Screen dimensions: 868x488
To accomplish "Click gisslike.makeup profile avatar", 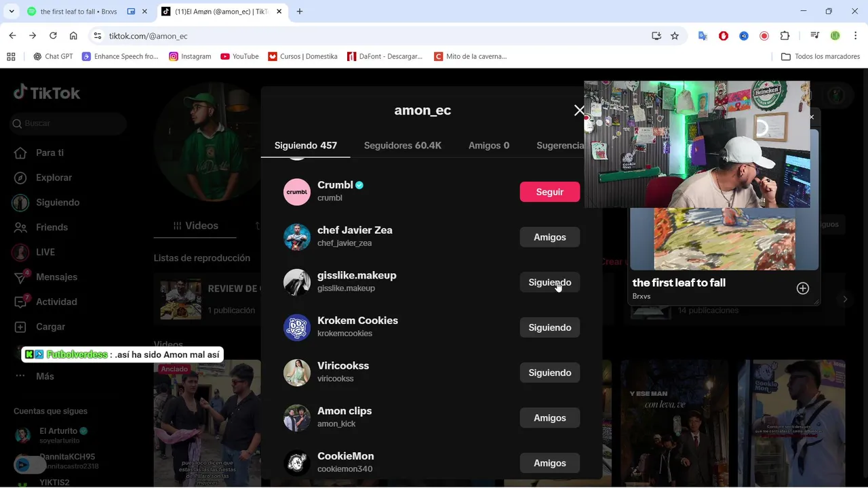I will (x=297, y=282).
